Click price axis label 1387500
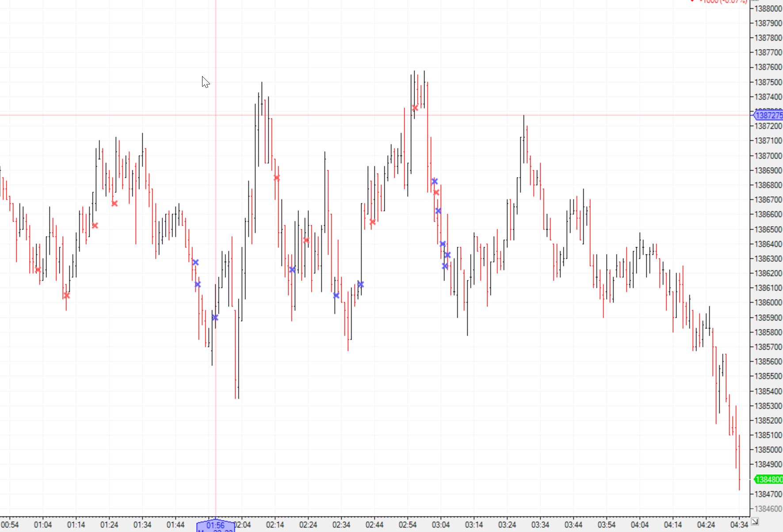This screenshot has width=783, height=532. point(768,82)
